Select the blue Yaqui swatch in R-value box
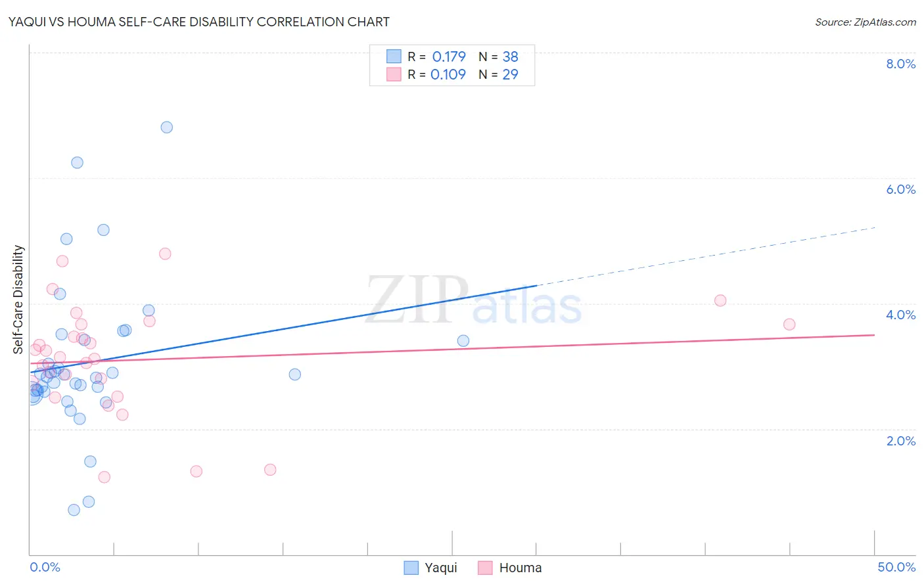The width and height of the screenshot is (924, 586). [x=394, y=56]
